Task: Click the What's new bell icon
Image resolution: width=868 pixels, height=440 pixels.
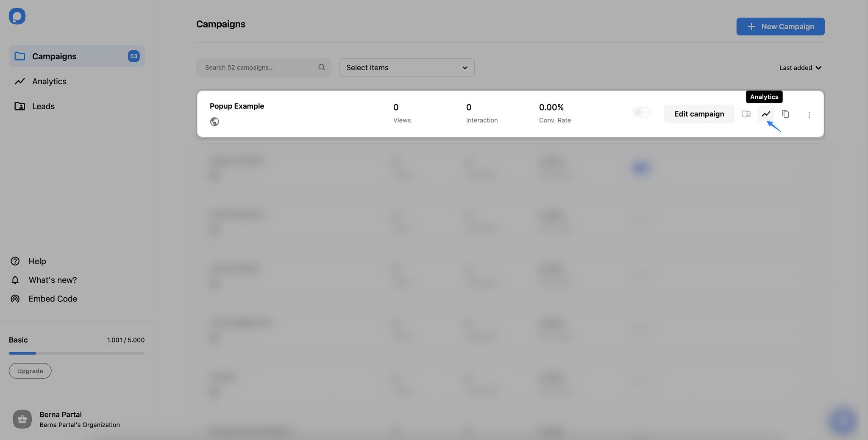Action: point(15,280)
